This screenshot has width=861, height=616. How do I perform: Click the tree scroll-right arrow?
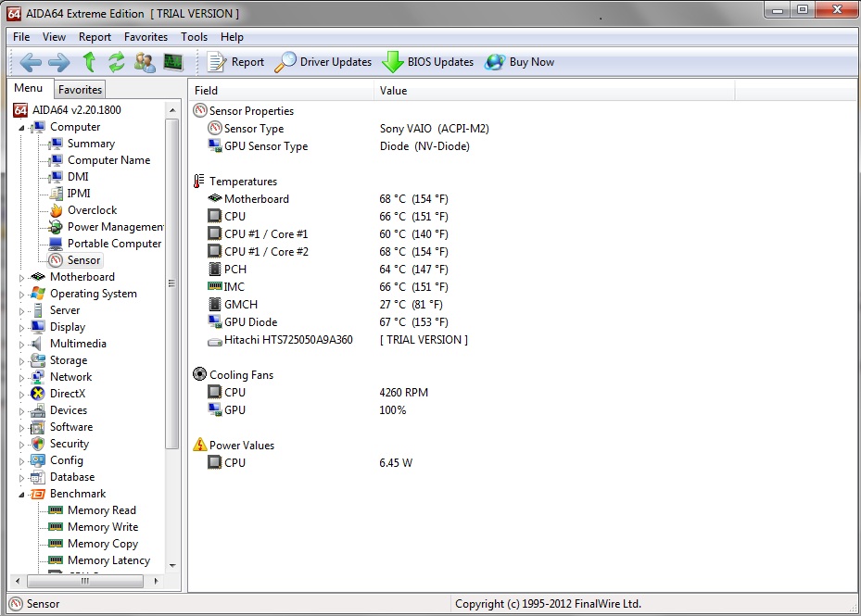pyautogui.click(x=157, y=581)
